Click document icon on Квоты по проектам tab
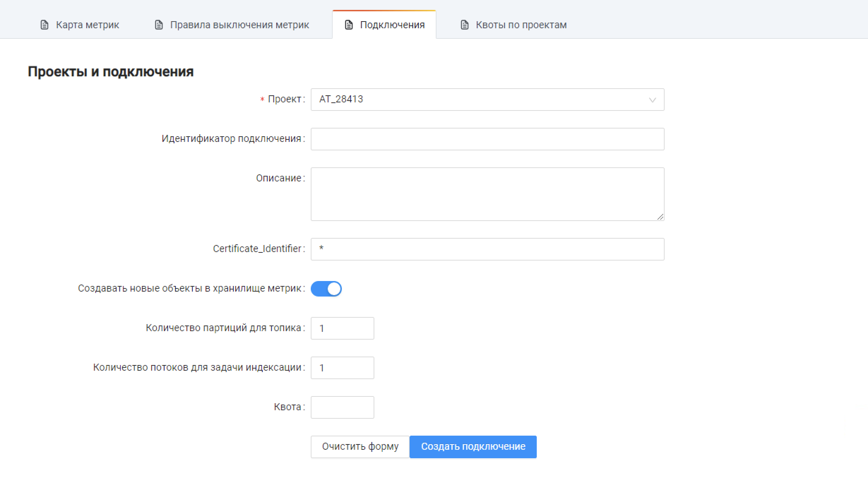 tap(465, 25)
